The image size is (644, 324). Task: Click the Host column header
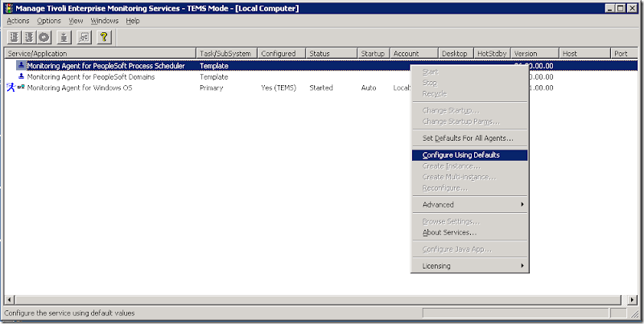585,53
